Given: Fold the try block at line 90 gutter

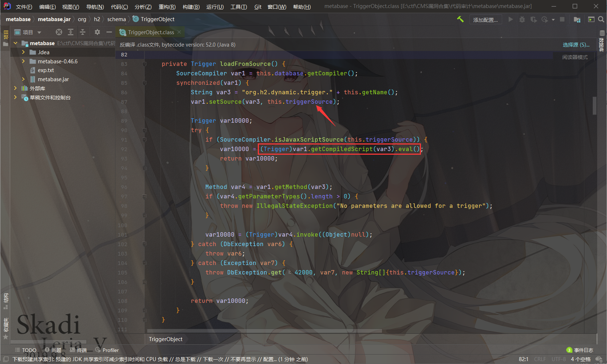Looking at the screenshot, I should click(144, 130).
